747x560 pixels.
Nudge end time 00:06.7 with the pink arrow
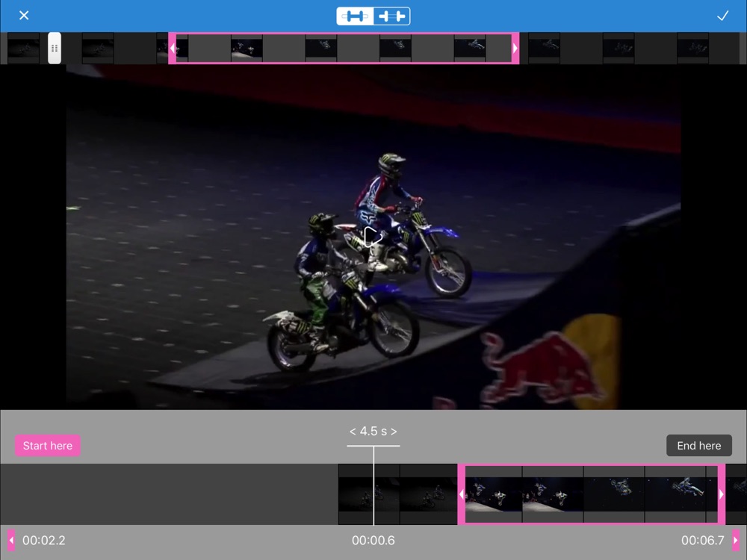tap(736, 540)
